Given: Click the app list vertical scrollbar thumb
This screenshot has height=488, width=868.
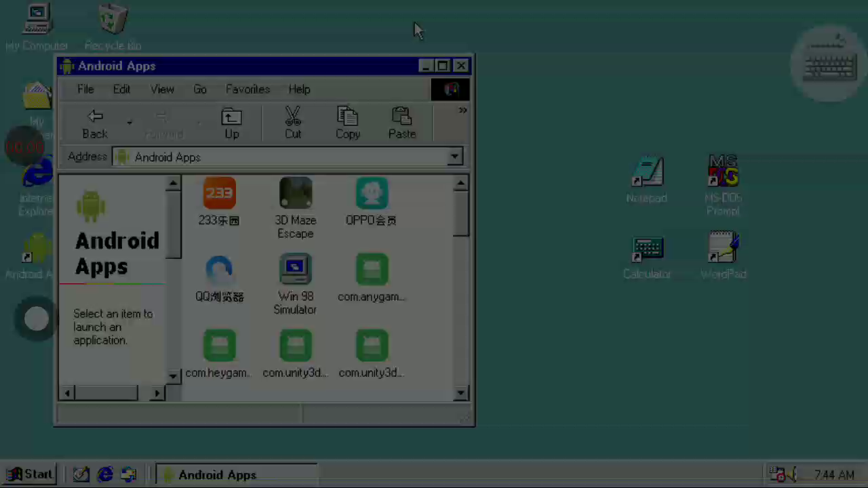Looking at the screenshot, I should pyautogui.click(x=461, y=213).
